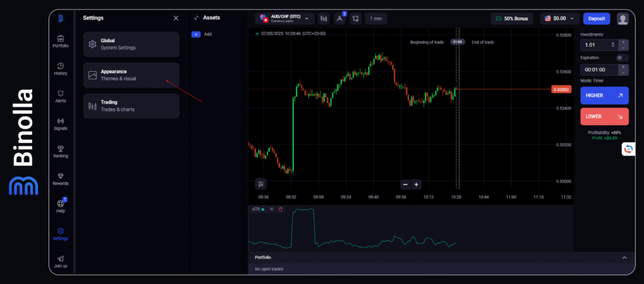Open Ranking in the left sidebar

(60, 151)
